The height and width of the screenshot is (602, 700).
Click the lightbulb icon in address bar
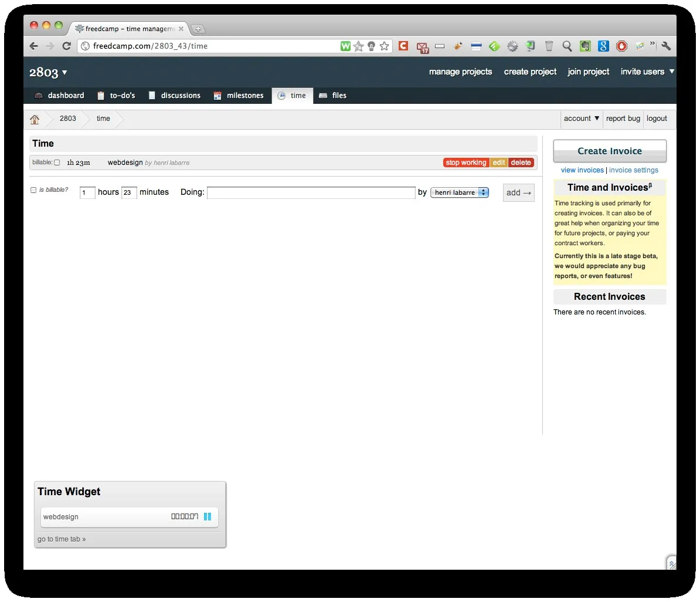tap(371, 46)
